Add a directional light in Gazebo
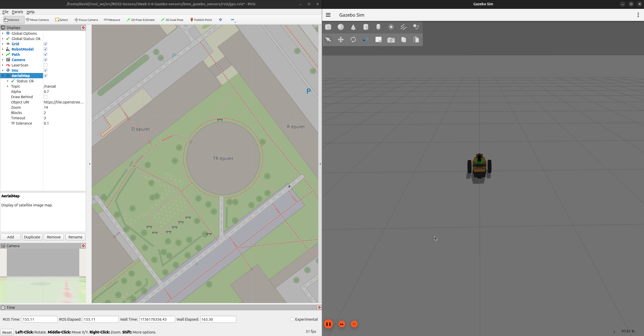Image resolution: width=644 pixels, height=336 pixels. 403,27
